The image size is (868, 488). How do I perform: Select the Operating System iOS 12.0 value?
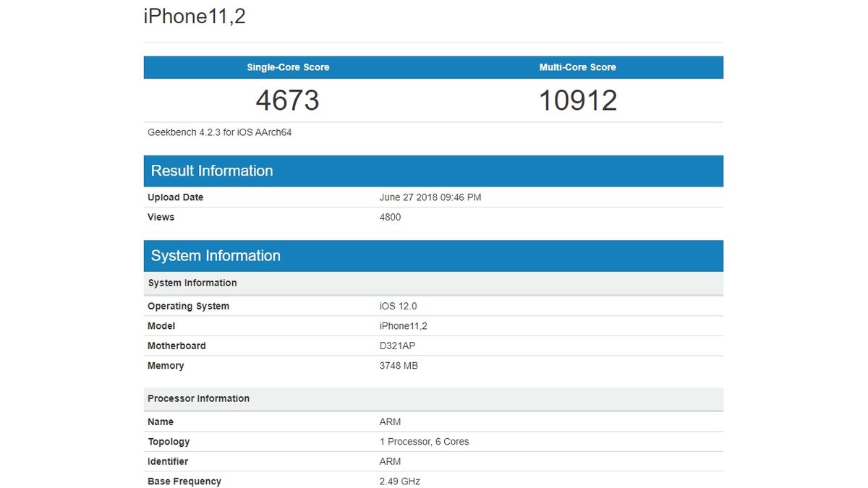(398, 306)
